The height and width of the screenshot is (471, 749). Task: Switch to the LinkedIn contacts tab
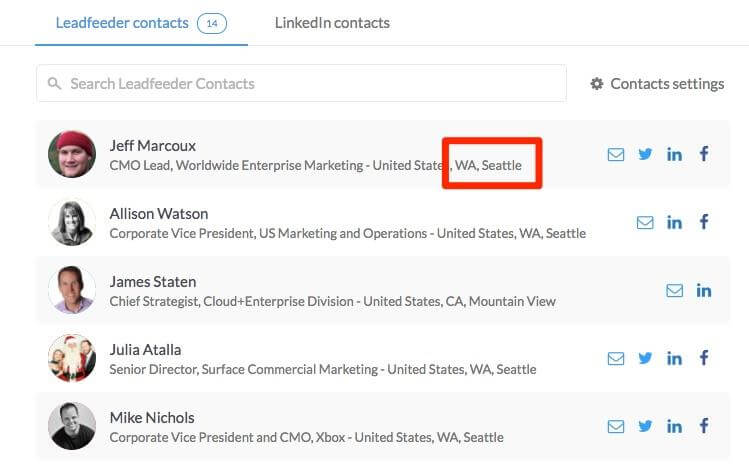click(x=332, y=22)
